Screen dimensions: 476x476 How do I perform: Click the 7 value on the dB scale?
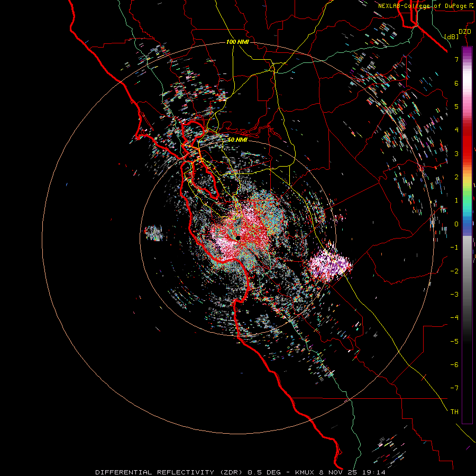[x=456, y=59]
